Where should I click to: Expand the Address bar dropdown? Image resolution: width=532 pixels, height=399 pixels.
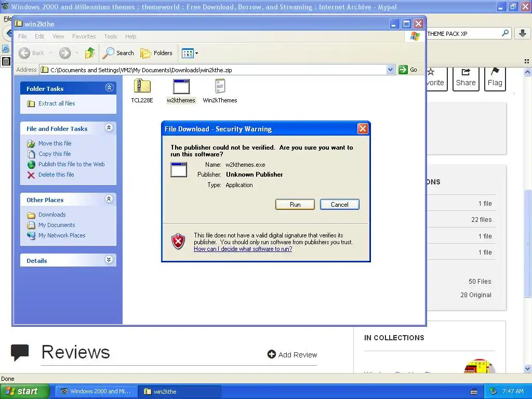coord(390,70)
